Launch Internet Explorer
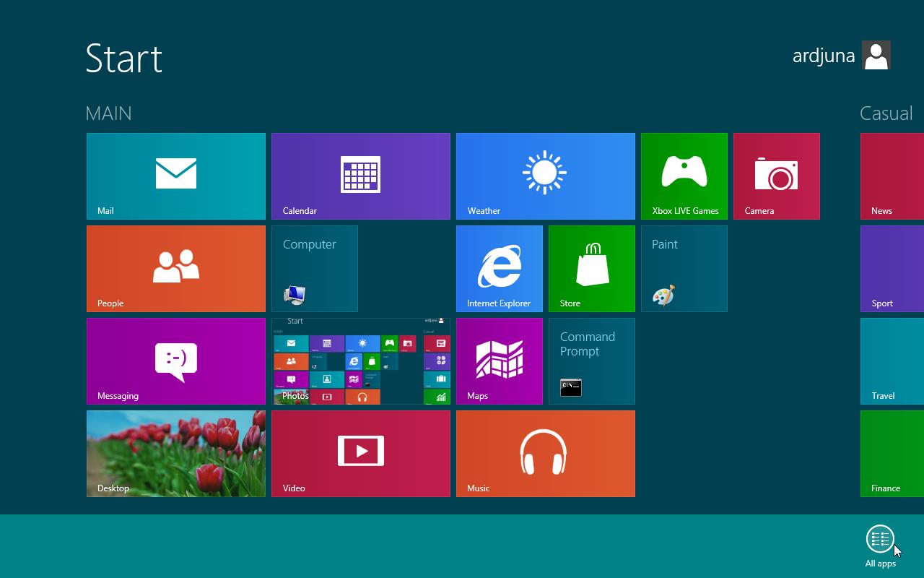The height and width of the screenshot is (578, 924). [500, 269]
